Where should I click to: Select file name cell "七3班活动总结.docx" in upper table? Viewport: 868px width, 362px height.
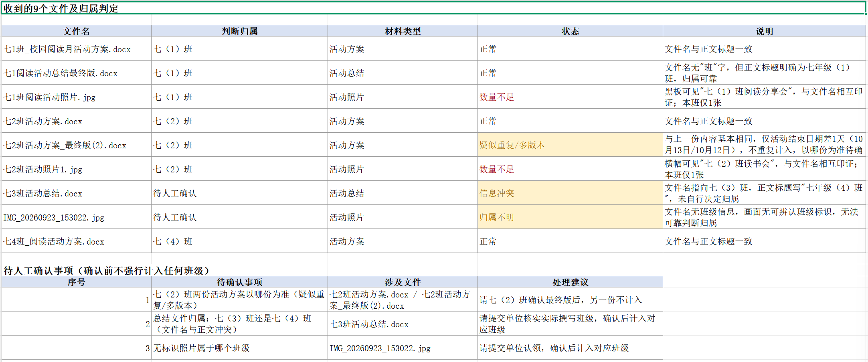point(76,193)
